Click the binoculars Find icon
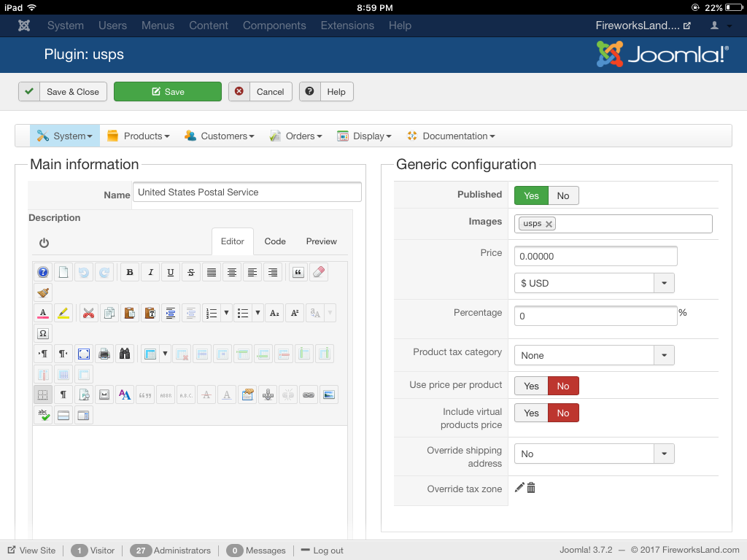The height and width of the screenshot is (560, 747). (x=125, y=354)
